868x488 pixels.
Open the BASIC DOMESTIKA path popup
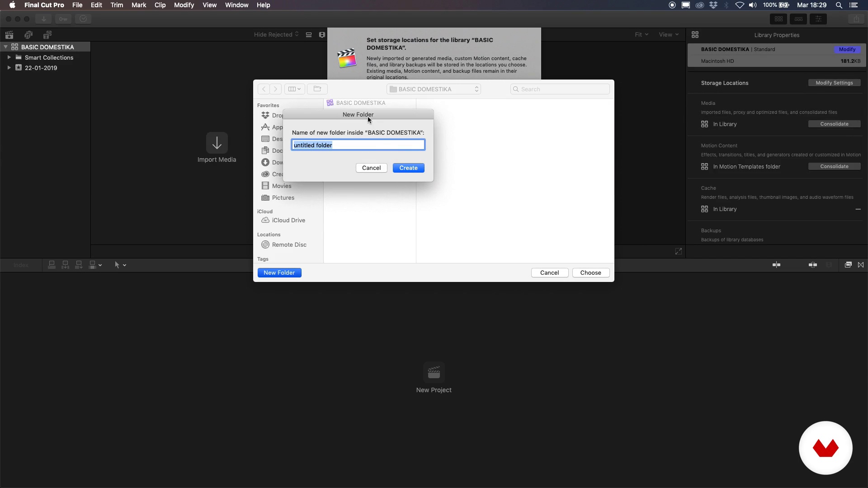434,89
